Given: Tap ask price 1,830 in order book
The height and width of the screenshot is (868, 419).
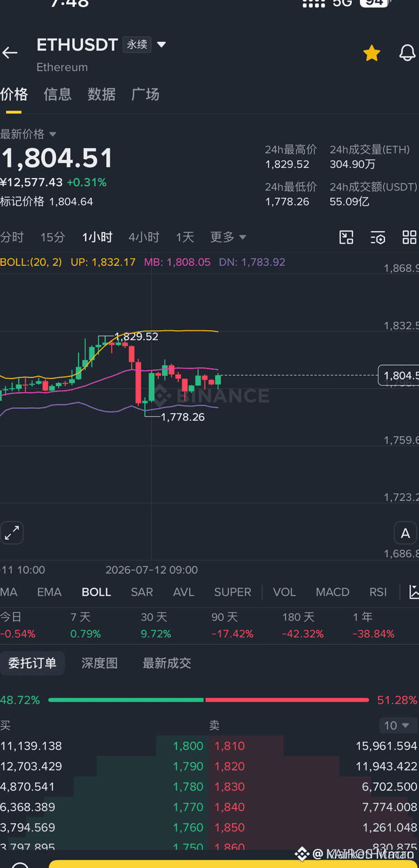Looking at the screenshot, I should point(230,787).
